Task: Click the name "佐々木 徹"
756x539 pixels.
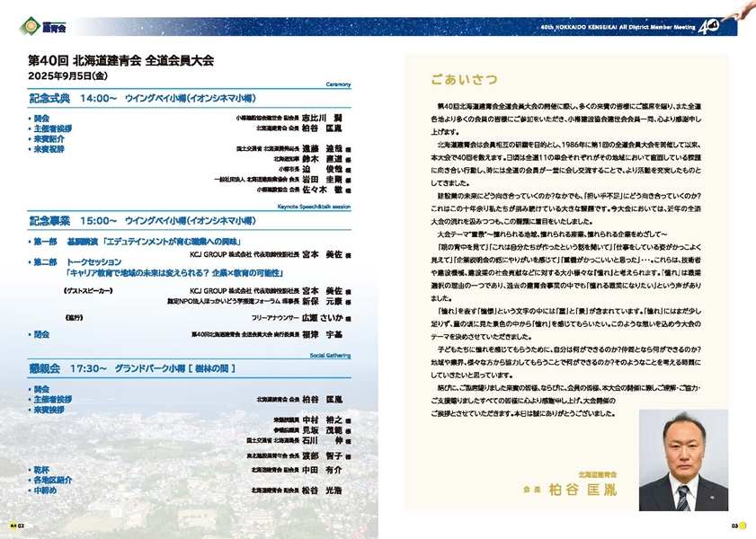Action: (x=322, y=190)
